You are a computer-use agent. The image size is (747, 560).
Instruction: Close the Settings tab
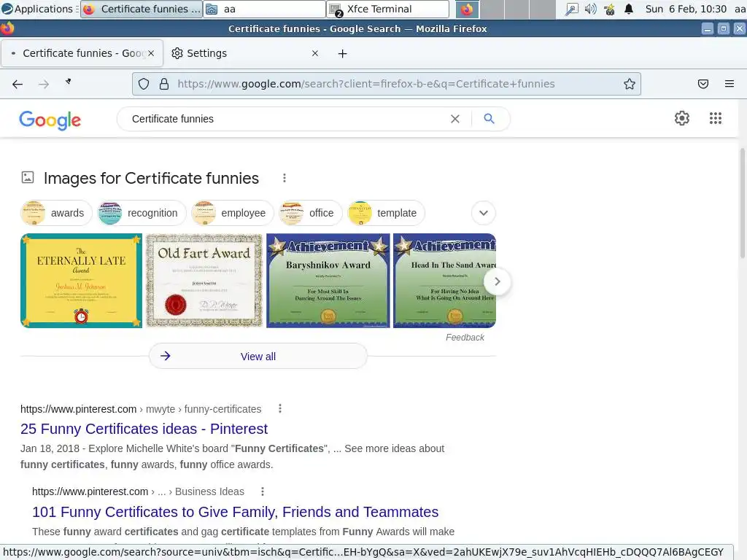[x=315, y=53]
